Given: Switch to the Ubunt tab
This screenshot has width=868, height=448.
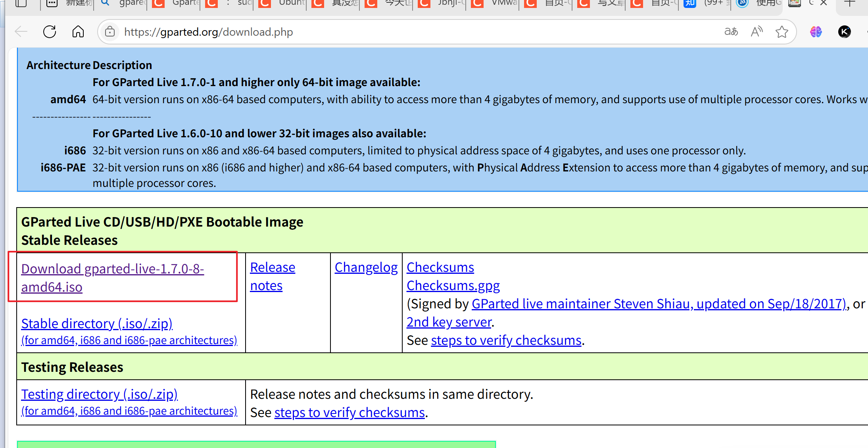Looking at the screenshot, I should click(x=281, y=3).
